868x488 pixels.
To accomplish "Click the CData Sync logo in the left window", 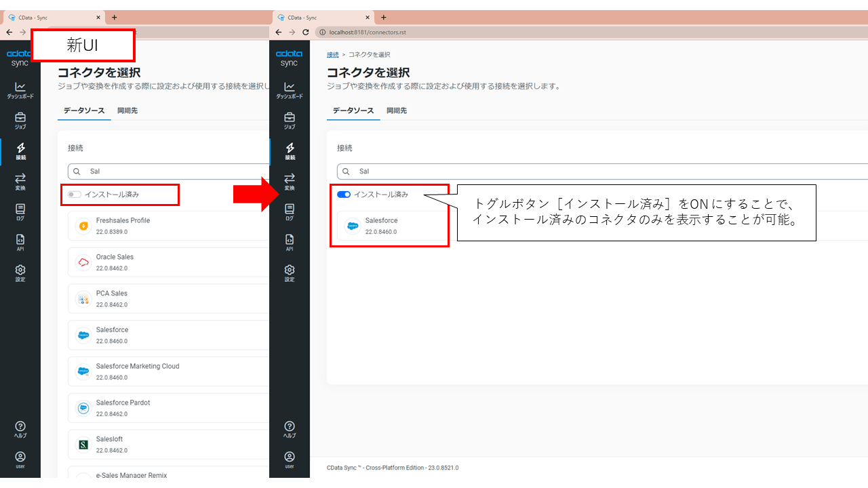I will [x=20, y=58].
